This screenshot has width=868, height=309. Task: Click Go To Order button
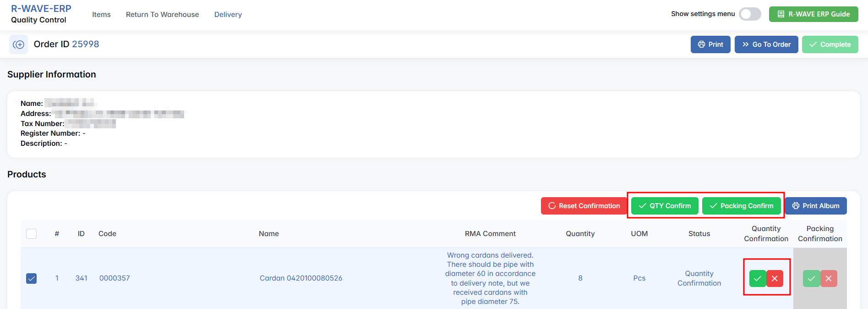pos(766,44)
